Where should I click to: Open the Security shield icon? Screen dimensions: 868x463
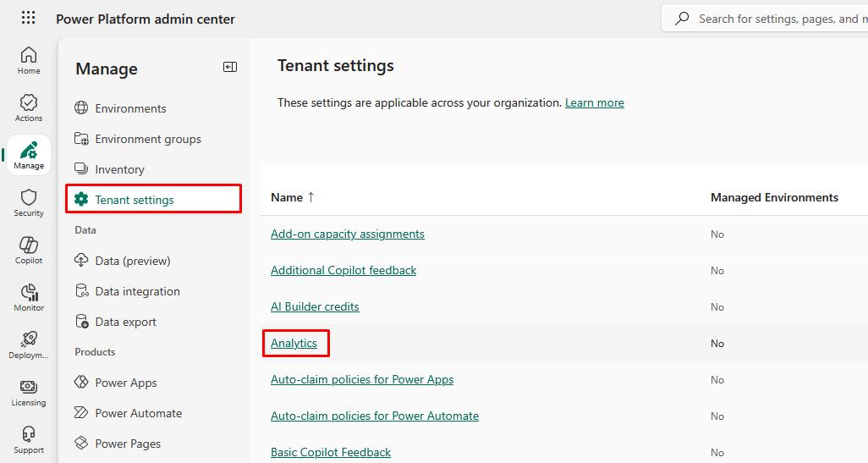point(29,202)
